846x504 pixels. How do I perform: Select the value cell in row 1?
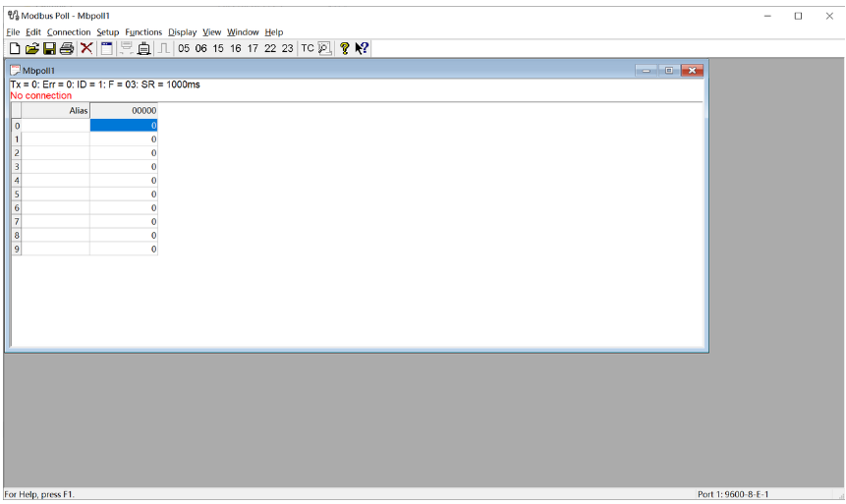[x=124, y=140]
